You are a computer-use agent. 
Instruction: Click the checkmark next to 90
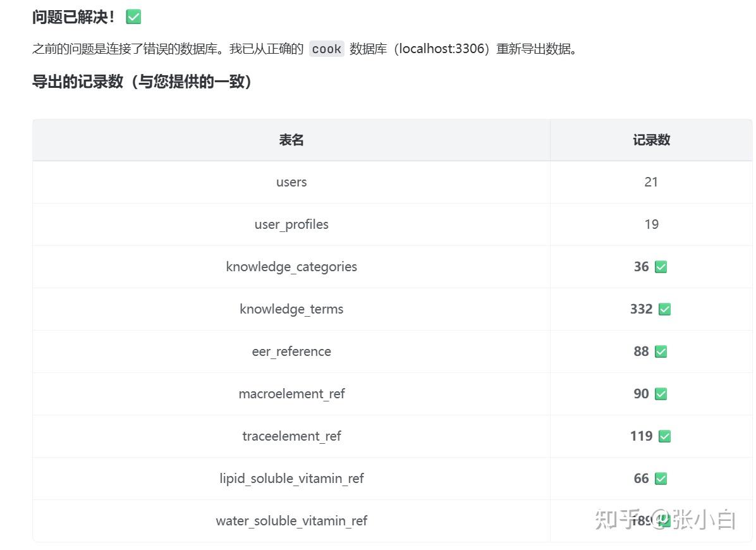pyautogui.click(x=661, y=394)
